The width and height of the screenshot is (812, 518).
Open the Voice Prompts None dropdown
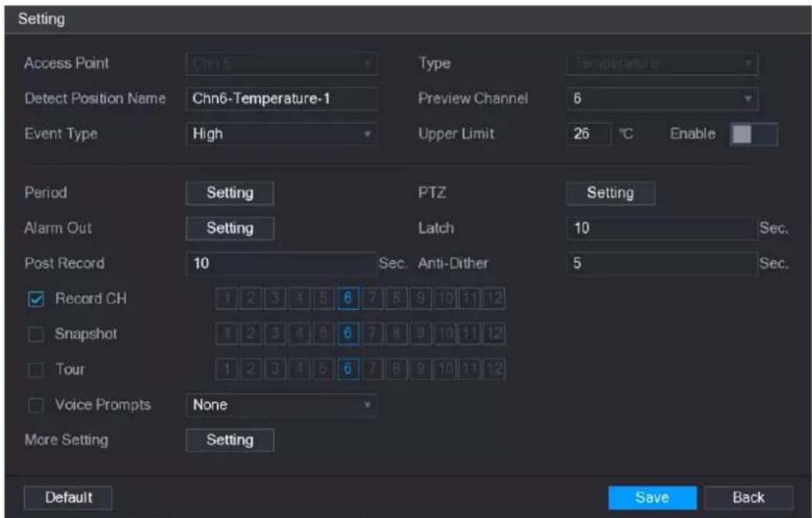pos(281,405)
